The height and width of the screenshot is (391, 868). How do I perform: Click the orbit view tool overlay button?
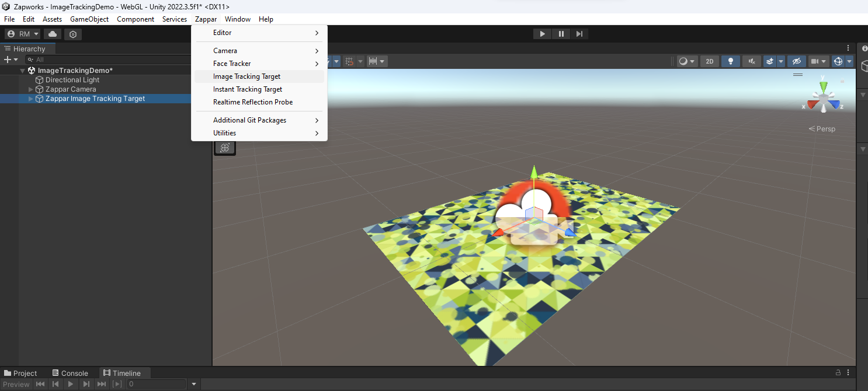pos(225,148)
